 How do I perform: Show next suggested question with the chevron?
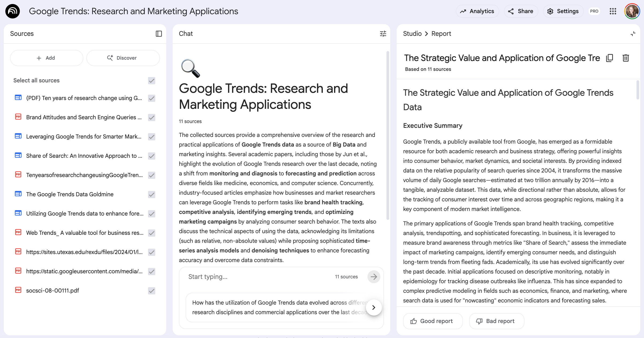[374, 308]
